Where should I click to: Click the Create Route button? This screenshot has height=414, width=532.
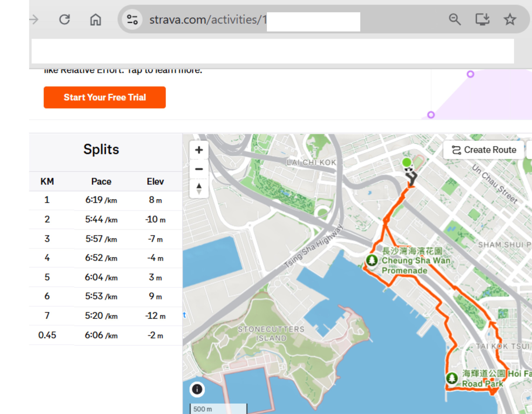[x=484, y=150]
